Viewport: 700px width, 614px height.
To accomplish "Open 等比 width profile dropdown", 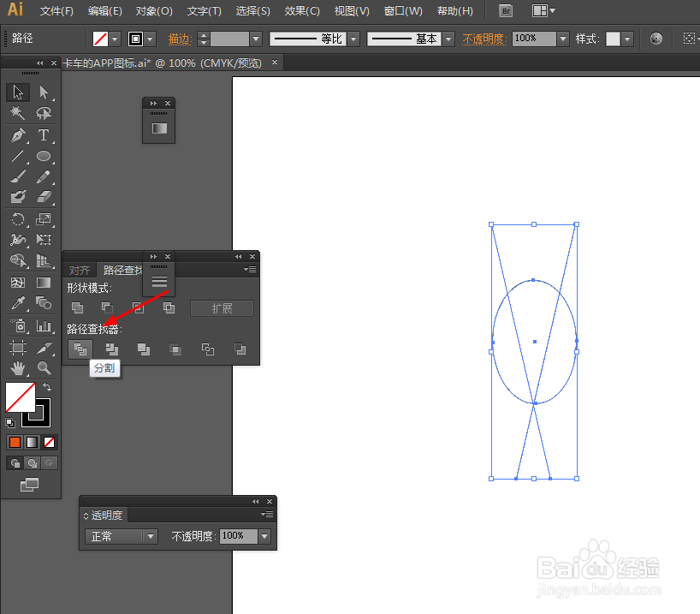I will tap(353, 39).
